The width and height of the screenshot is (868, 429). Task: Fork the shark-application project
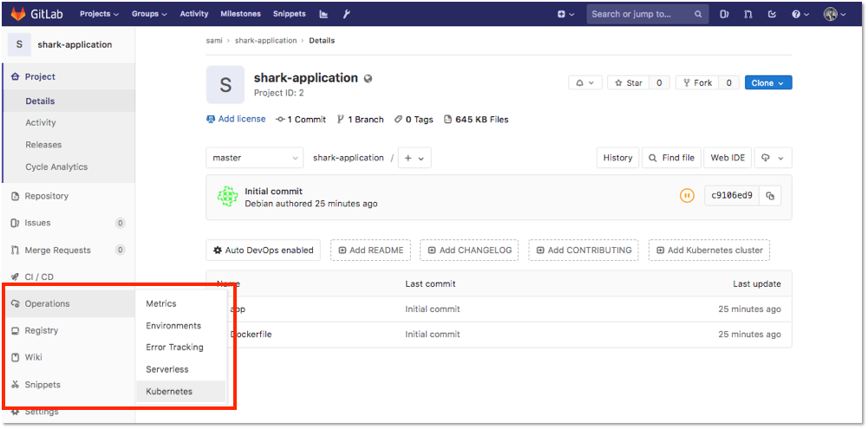pyautogui.click(x=697, y=82)
